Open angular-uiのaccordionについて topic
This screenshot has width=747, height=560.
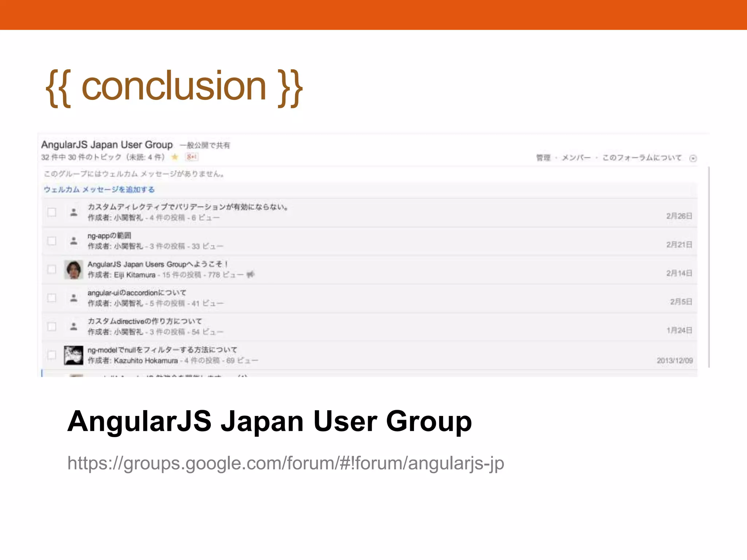[137, 292]
